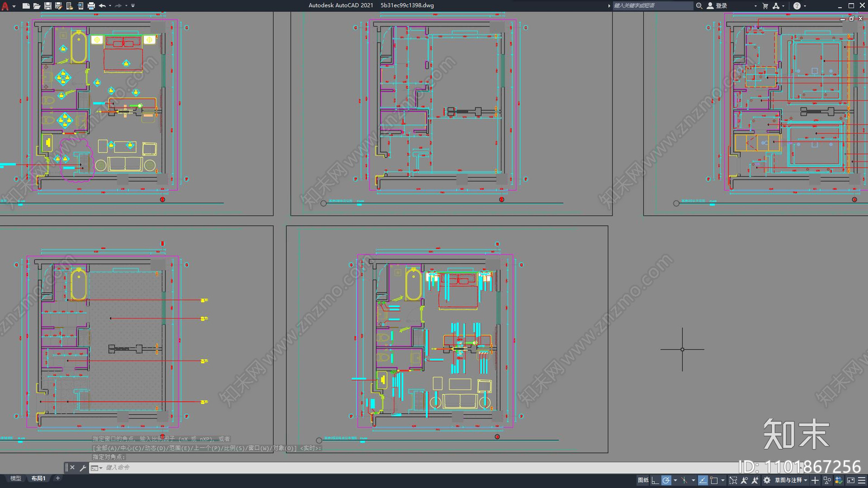
Task: Open the Help question mark icon
Action: (x=797, y=6)
